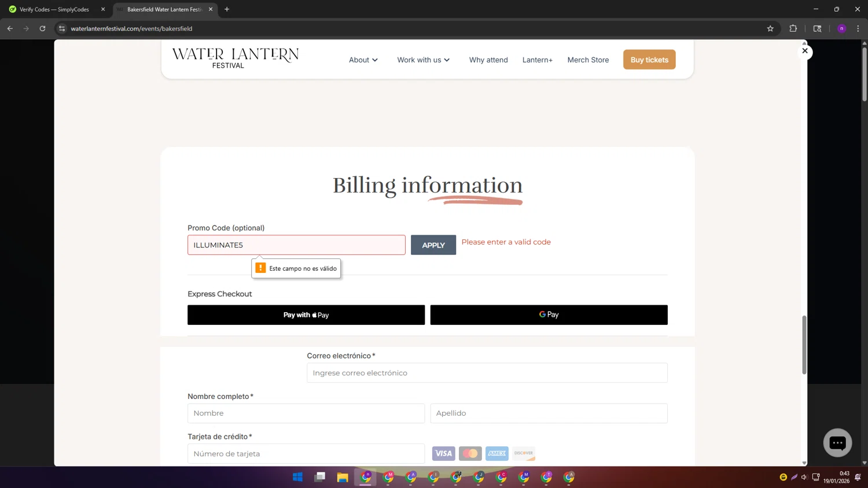868x488 pixels.
Task: Choose Google Pay express checkout
Action: point(549,315)
